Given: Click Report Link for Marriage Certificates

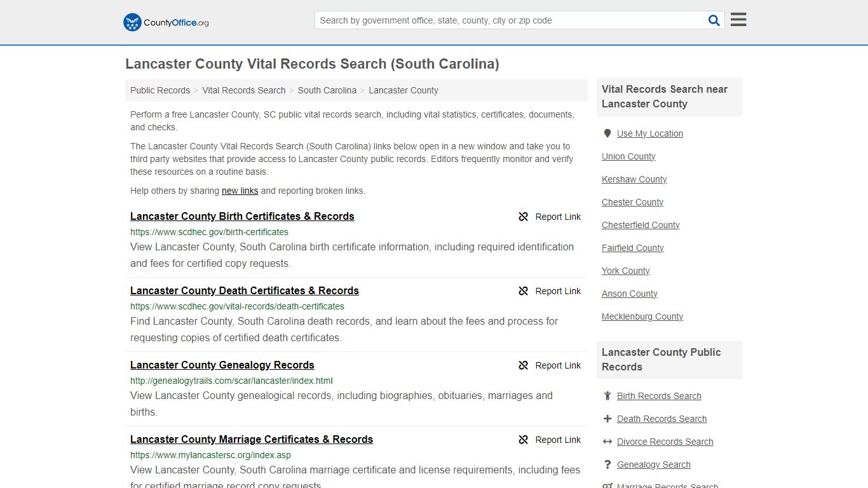Looking at the screenshot, I should click(x=558, y=440).
